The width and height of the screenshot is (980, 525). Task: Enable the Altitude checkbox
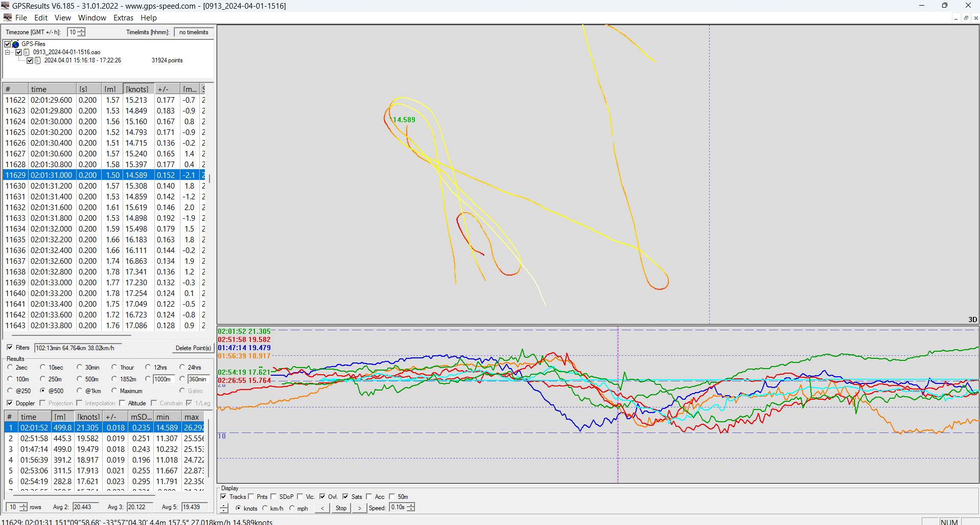coord(123,403)
